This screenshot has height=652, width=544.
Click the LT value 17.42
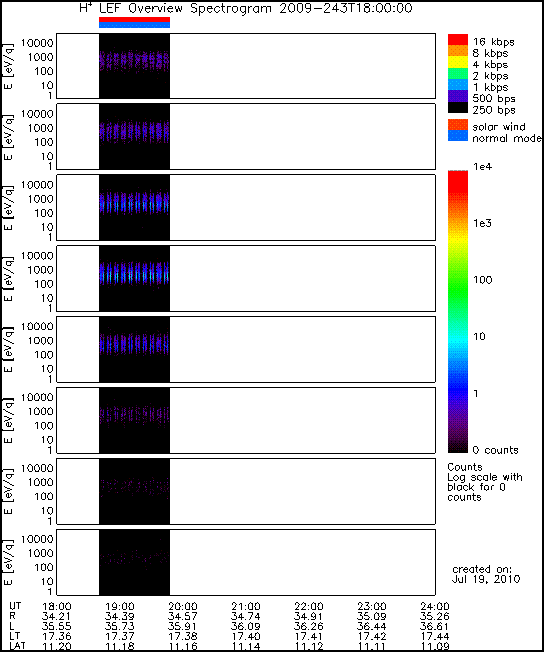(372, 636)
